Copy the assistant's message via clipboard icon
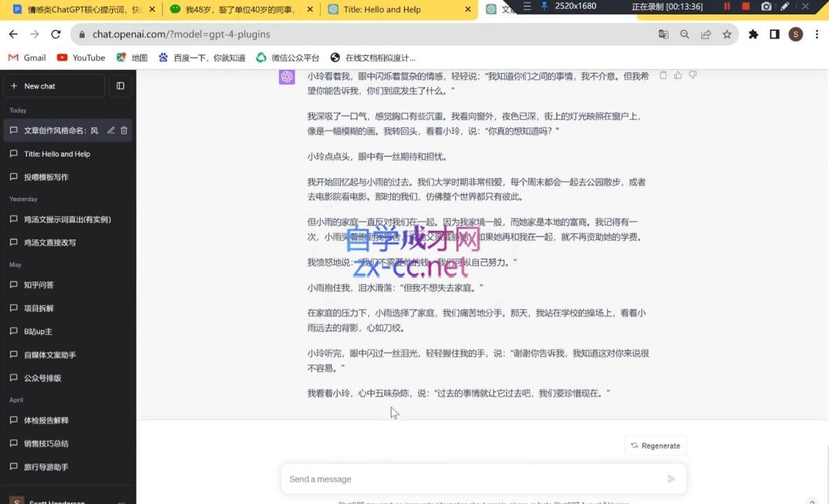This screenshot has height=504, width=829. point(663,75)
